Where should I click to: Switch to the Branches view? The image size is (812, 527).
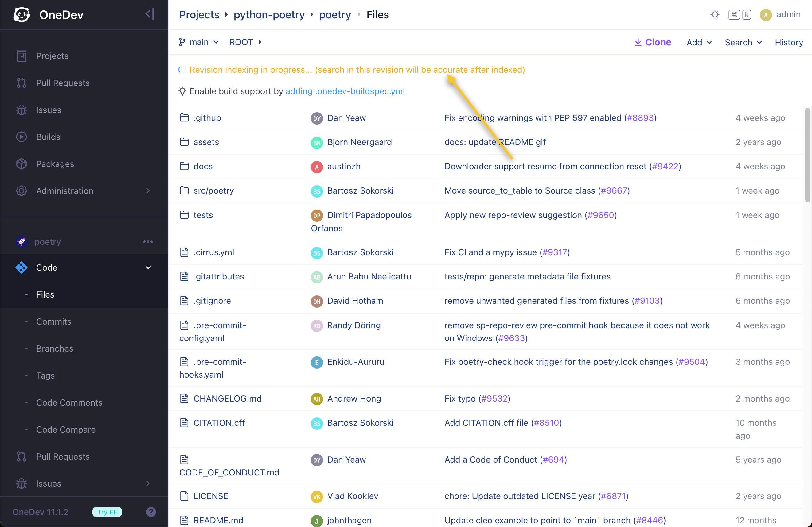pos(55,348)
